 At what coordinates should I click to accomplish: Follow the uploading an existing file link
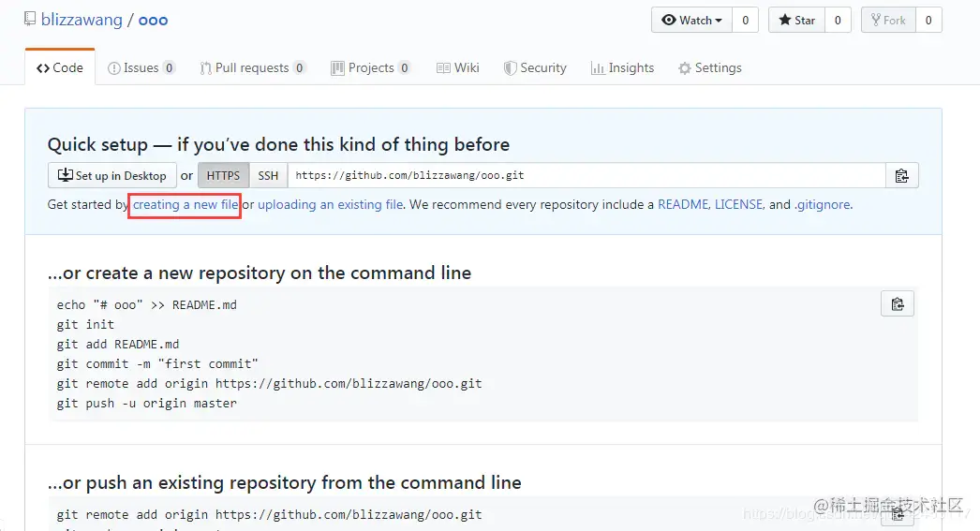[330, 204]
